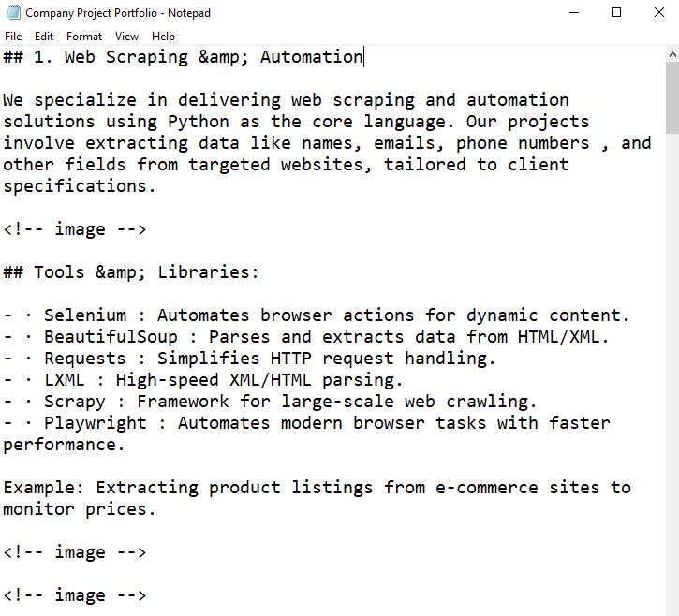Open the Format menu

tap(84, 37)
